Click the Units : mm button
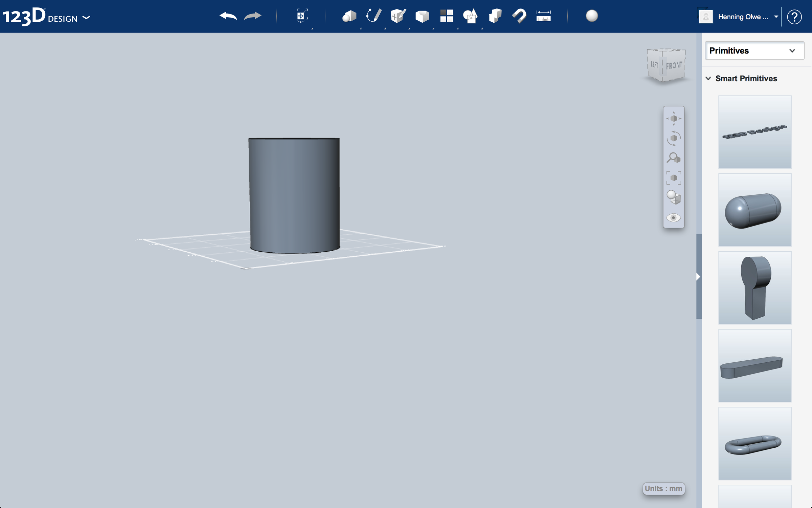812x508 pixels. [x=663, y=488]
